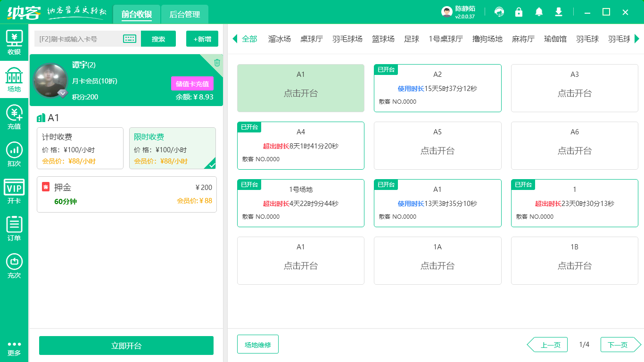Open the 扣次 deduction module

click(x=14, y=153)
